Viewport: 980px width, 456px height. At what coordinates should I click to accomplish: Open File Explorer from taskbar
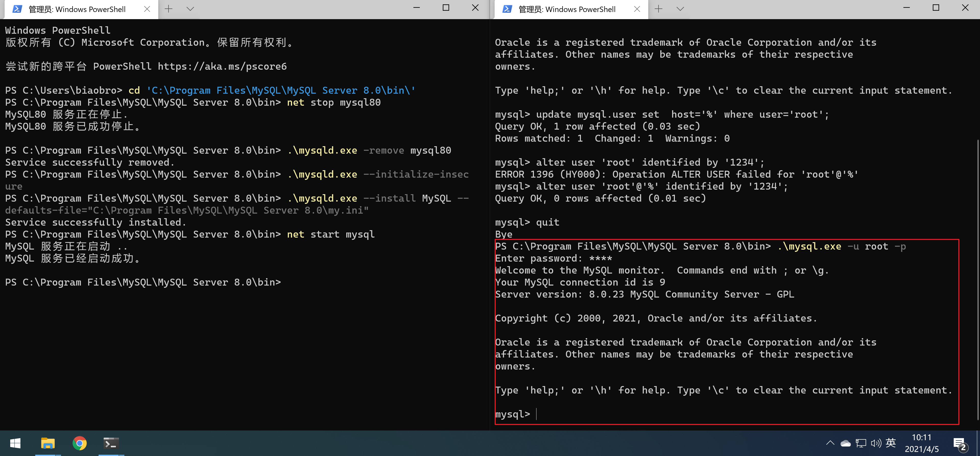coord(47,443)
